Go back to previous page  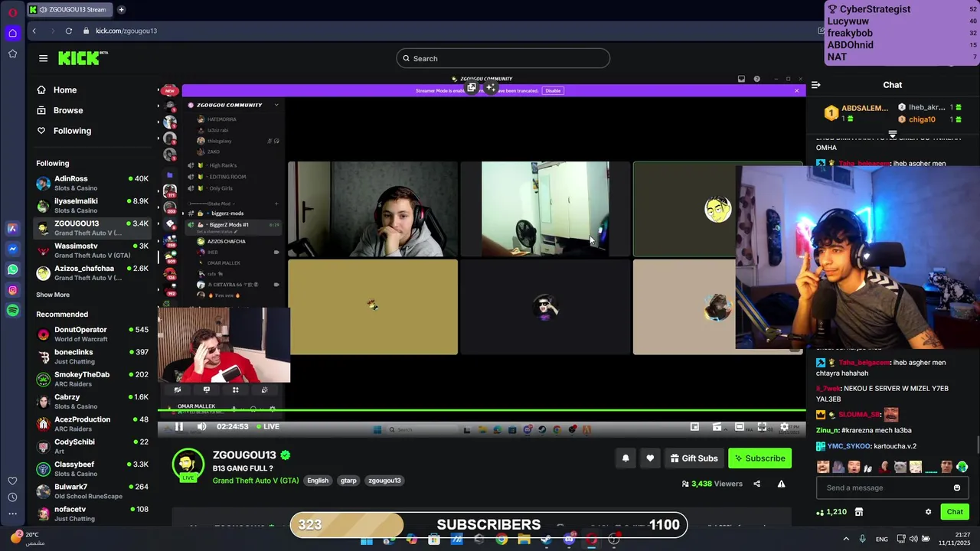click(34, 31)
